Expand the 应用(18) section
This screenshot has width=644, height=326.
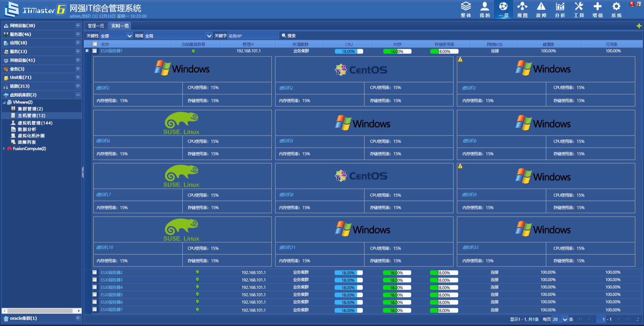[x=78, y=43]
